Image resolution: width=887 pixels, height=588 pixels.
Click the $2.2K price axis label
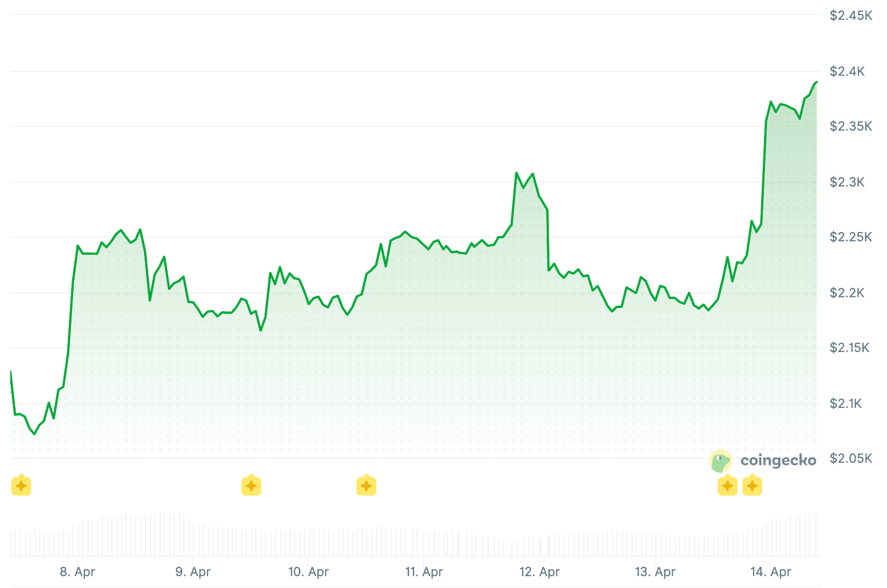click(847, 293)
